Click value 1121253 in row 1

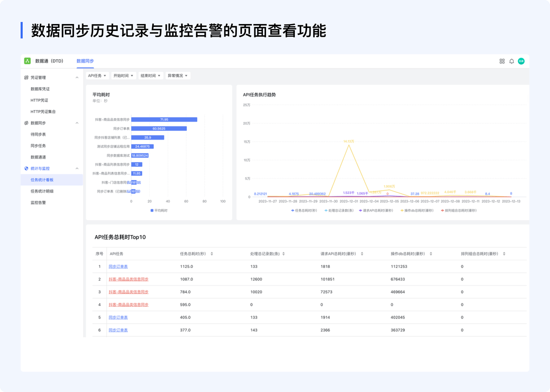click(x=399, y=267)
